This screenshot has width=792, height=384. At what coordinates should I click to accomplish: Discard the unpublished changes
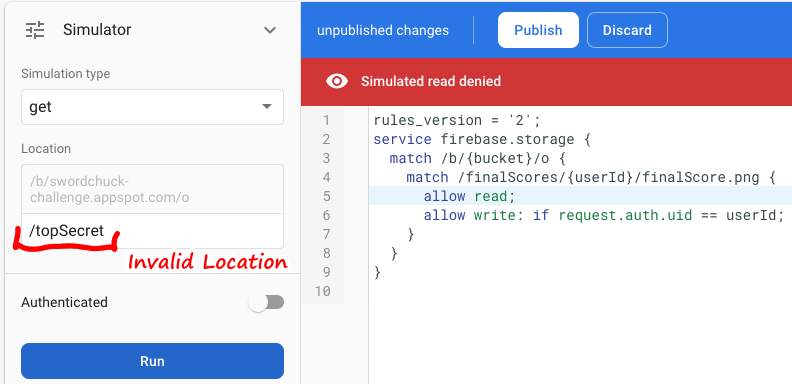point(627,30)
